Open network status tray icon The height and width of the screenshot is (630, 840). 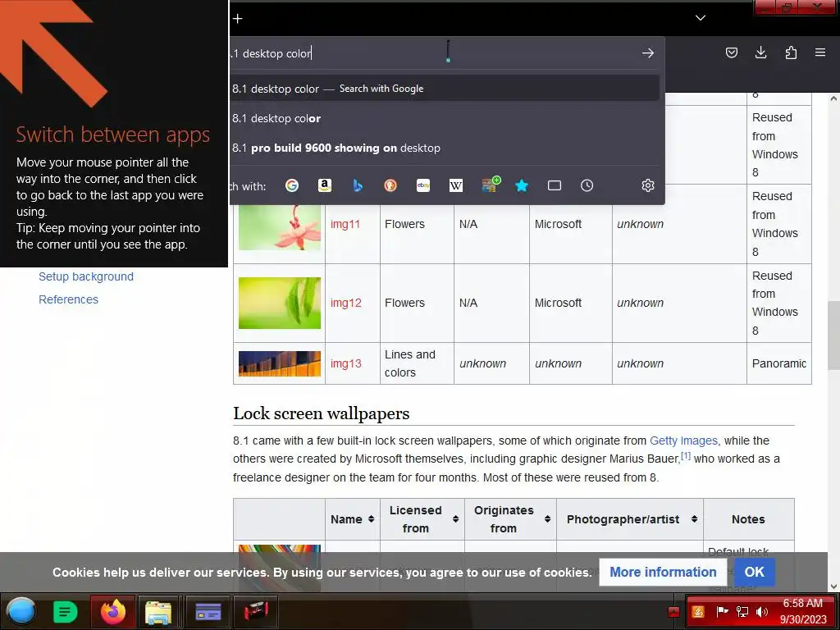(742, 612)
